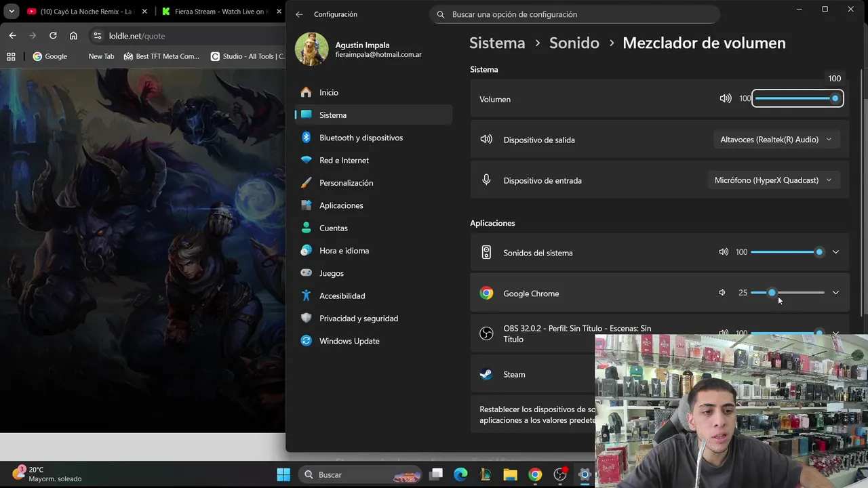The height and width of the screenshot is (488, 868).
Task: Open Agustin Impala account profile
Action: pos(359,49)
